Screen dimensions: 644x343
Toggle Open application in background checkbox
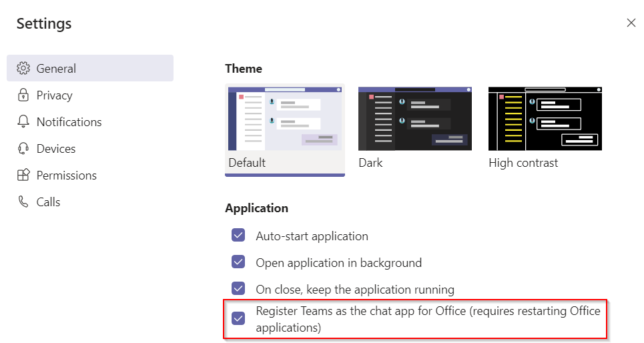(x=238, y=262)
